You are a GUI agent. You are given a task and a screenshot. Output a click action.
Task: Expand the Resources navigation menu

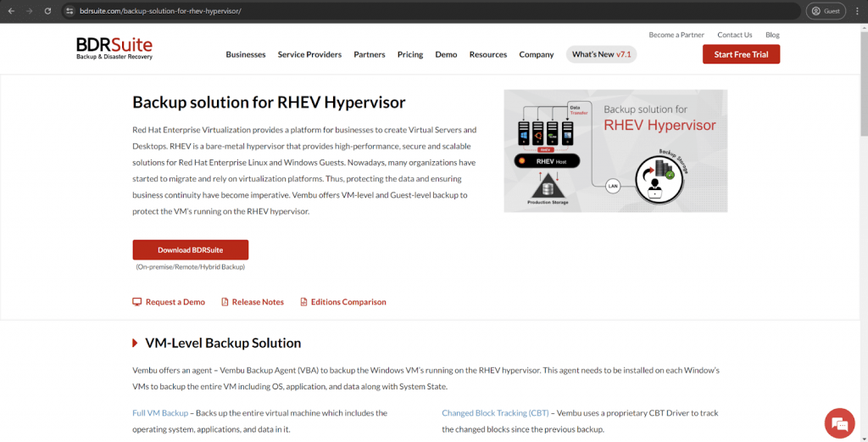click(x=488, y=54)
